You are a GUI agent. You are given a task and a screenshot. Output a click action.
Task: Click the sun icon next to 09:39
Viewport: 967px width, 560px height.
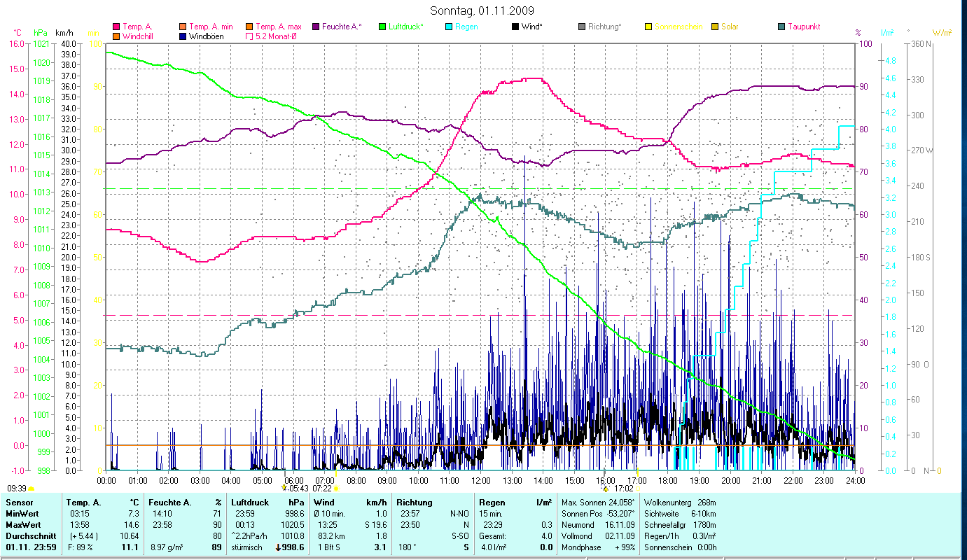pos(31,488)
